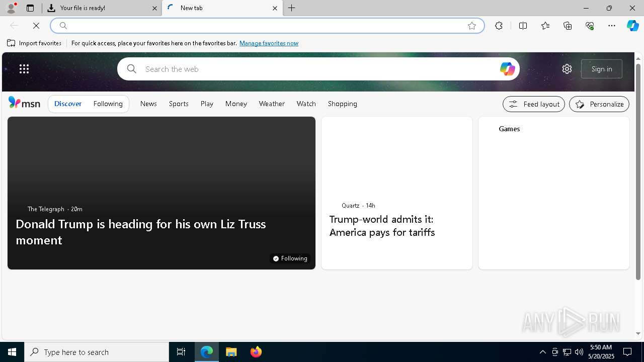Click the Personalize button
This screenshot has height=362, width=644.
click(599, 104)
